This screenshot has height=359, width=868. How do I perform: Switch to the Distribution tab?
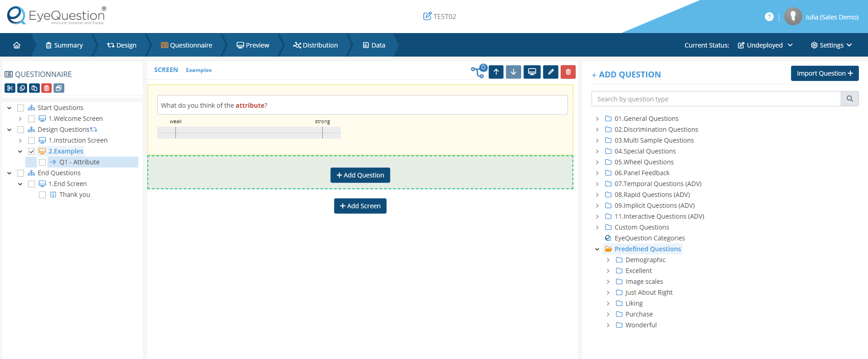pos(315,45)
